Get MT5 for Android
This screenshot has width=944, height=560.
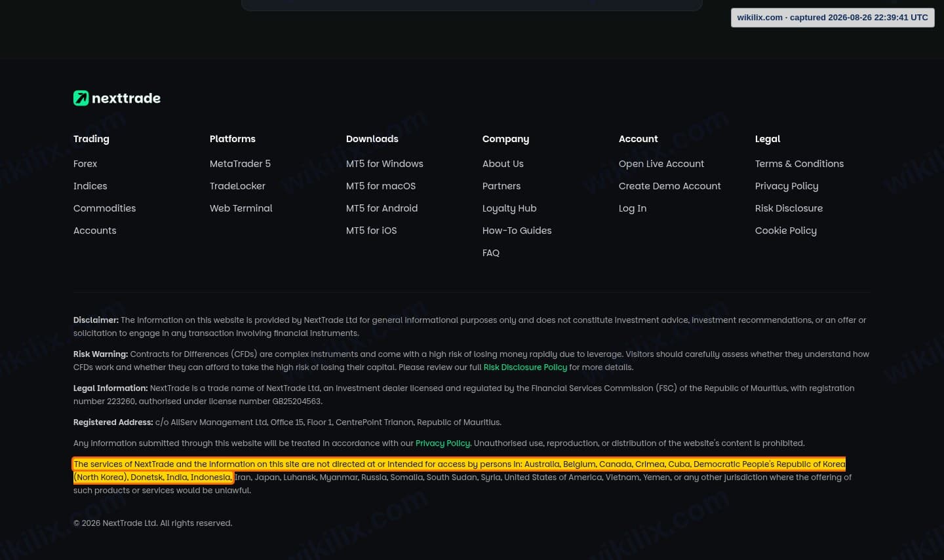pyautogui.click(x=382, y=208)
